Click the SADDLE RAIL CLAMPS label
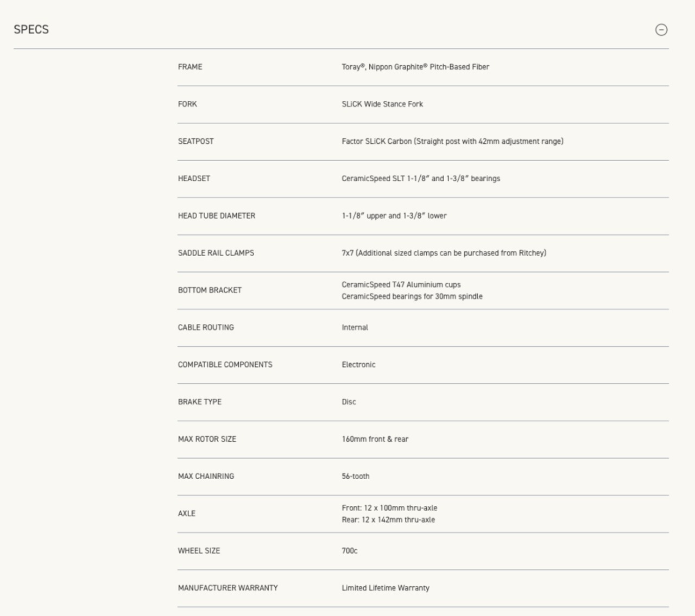 click(x=216, y=253)
